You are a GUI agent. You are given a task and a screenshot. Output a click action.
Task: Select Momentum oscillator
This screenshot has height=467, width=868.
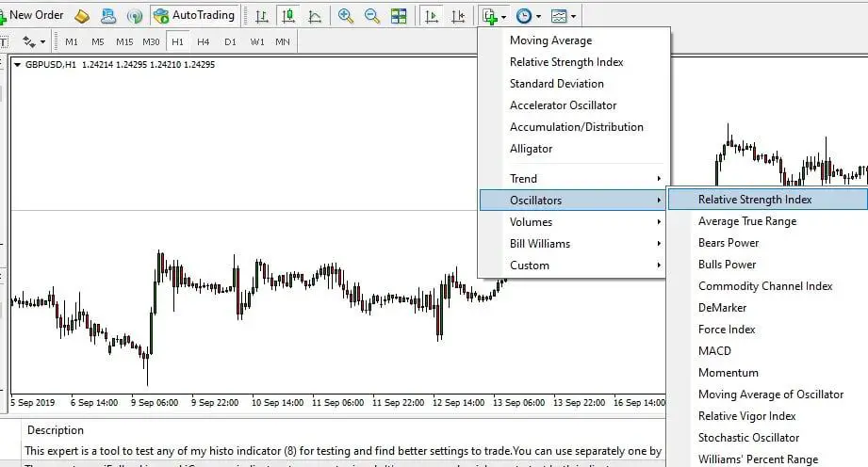coord(768,372)
